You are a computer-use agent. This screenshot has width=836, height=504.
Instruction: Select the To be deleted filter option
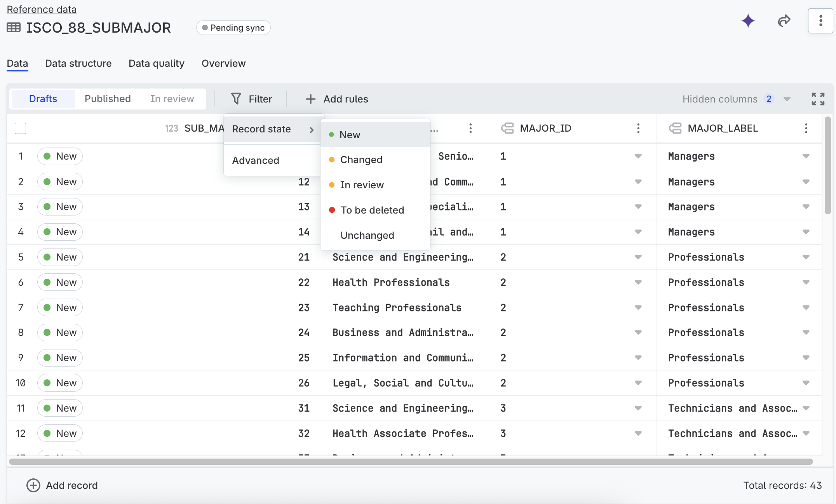coord(372,210)
